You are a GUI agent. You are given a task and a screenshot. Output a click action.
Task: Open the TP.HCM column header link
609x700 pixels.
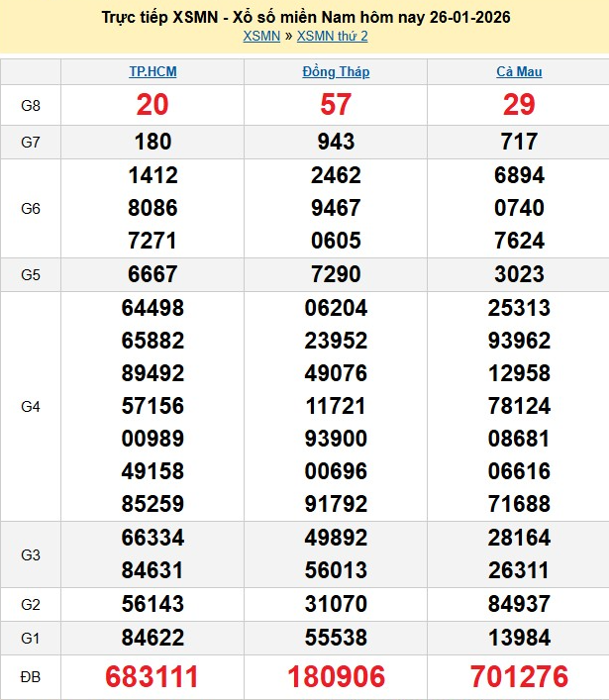coord(152,72)
